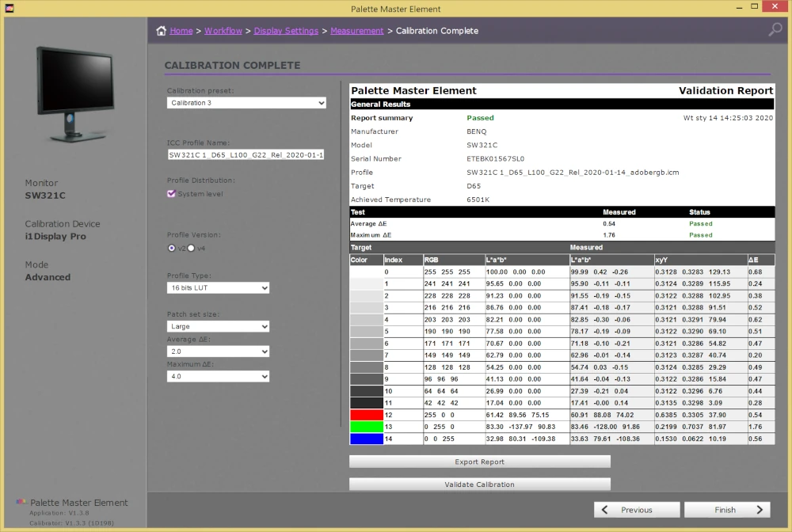This screenshot has width=792, height=532.
Task: Click the right arrow on Finish button
Action: click(759, 510)
